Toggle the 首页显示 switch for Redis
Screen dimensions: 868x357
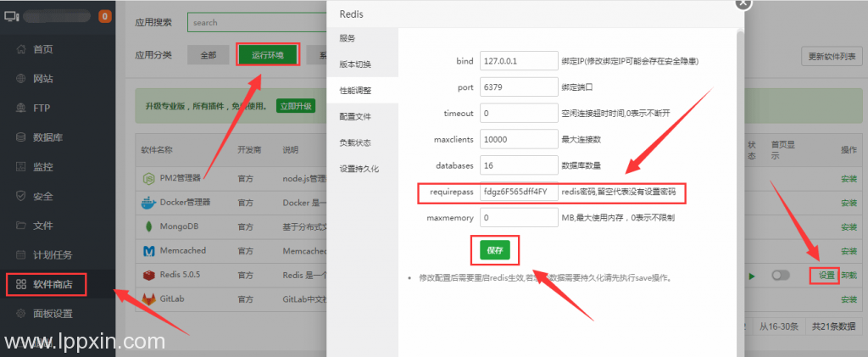pyautogui.click(x=781, y=276)
